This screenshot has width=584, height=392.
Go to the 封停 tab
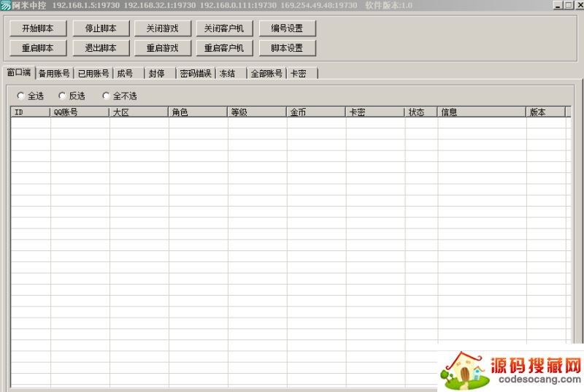pyautogui.click(x=156, y=74)
